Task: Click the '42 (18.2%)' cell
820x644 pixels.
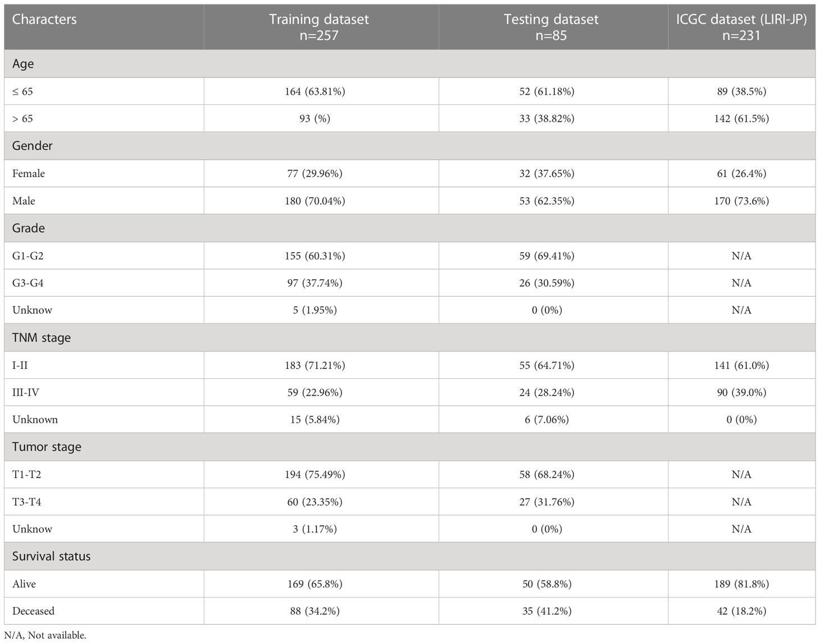Action: (x=741, y=611)
